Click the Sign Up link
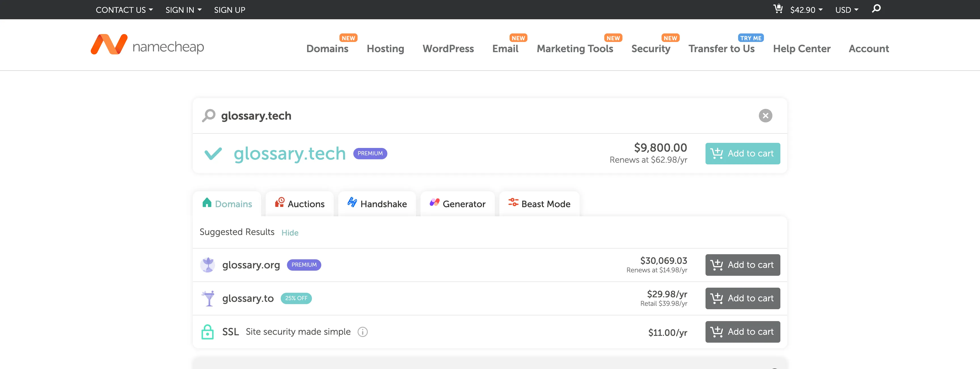This screenshot has height=369, width=980. coord(229,10)
